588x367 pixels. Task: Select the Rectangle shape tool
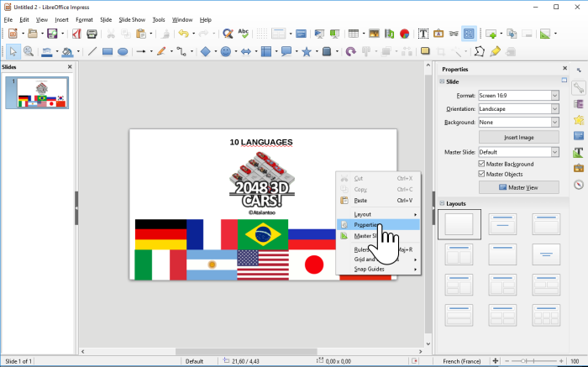click(108, 52)
